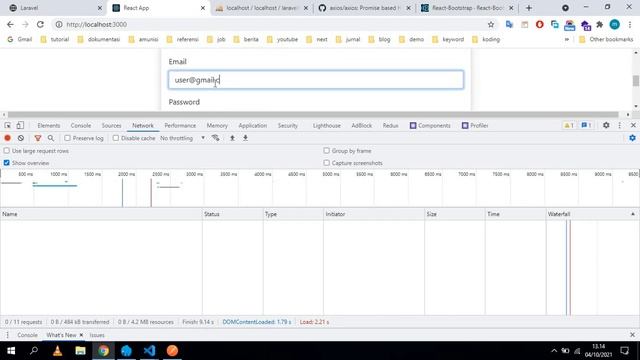Open File Explorer from the taskbar
The image size is (640, 360).
[80, 351]
